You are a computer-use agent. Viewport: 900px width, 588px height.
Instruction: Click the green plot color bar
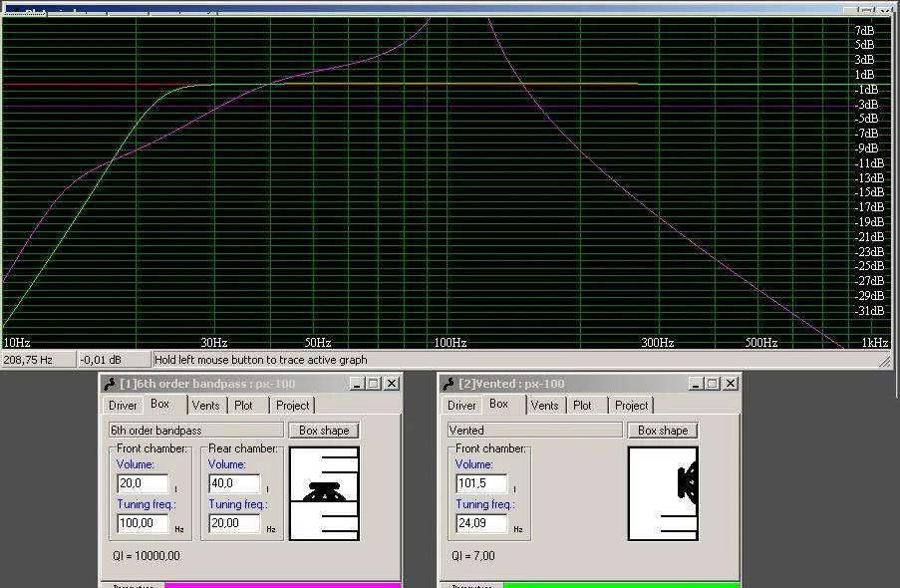(x=621, y=585)
